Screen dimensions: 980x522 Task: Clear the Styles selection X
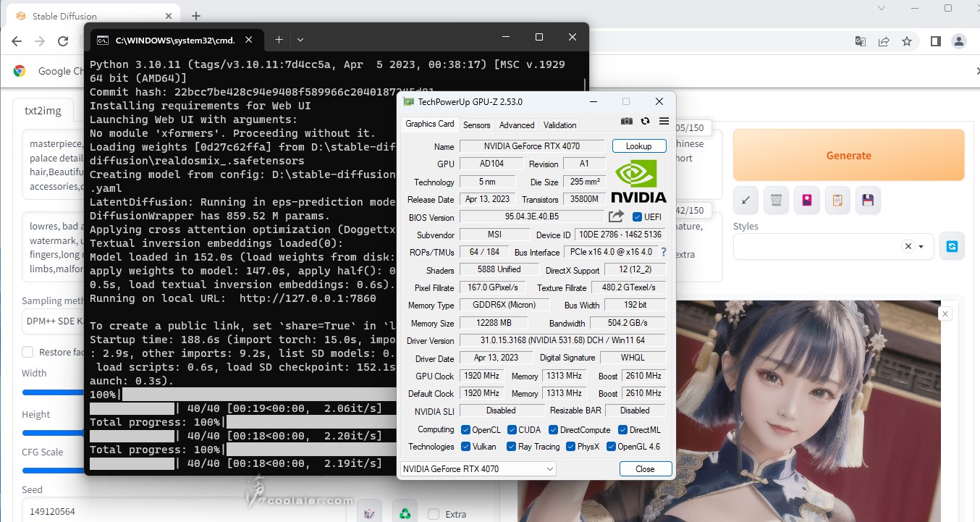908,246
